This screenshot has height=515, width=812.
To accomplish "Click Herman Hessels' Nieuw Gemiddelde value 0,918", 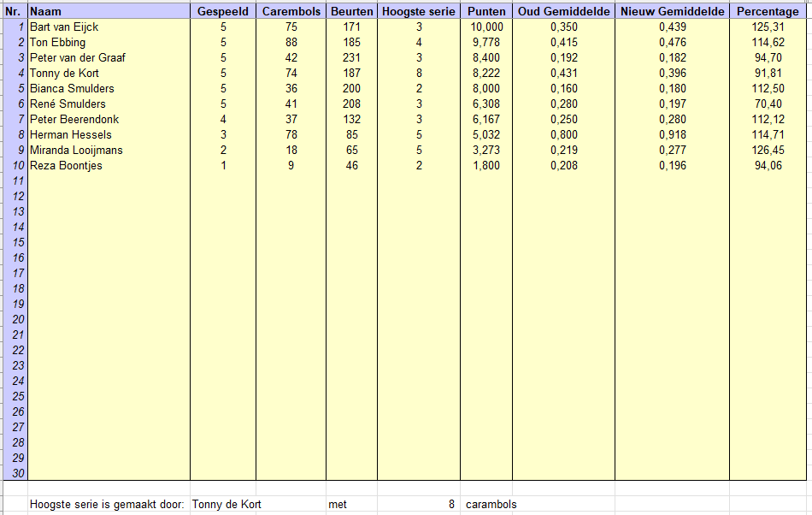I will point(672,134).
